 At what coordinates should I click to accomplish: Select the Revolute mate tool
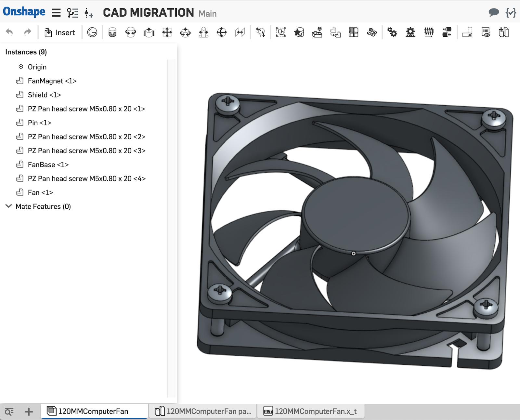point(131,33)
